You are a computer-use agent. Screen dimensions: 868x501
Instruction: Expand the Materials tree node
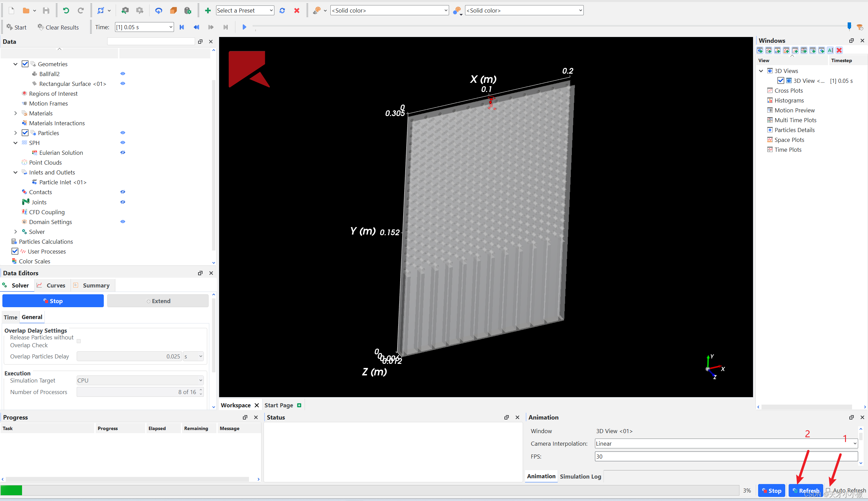pos(16,113)
